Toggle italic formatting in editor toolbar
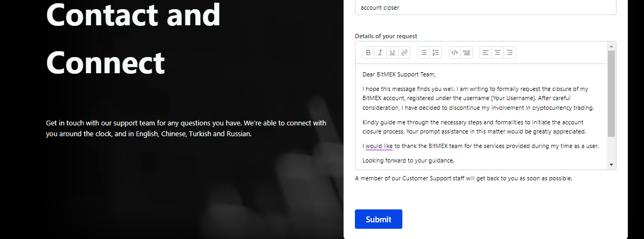The image size is (644, 239). click(380, 52)
